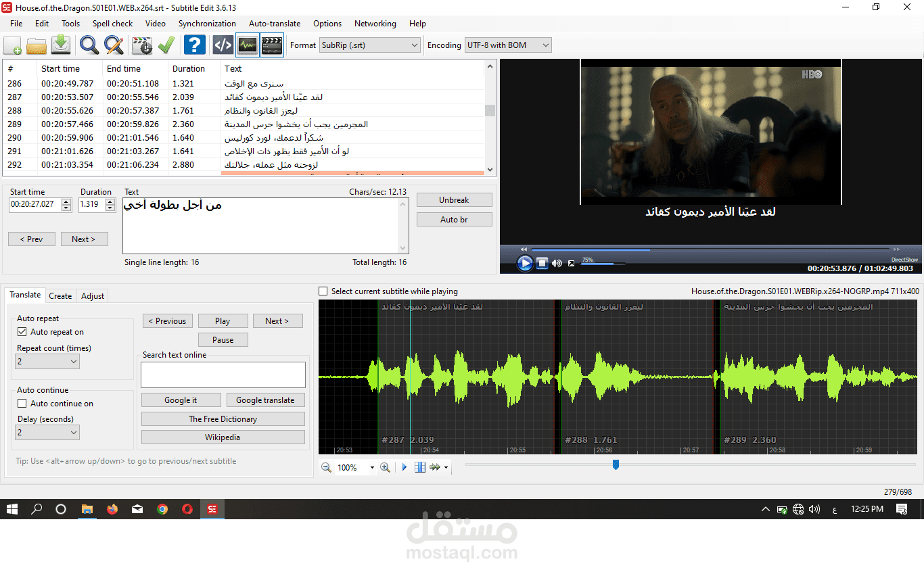The height and width of the screenshot is (574, 924).
Task: Open Help question mark icon
Action: click(x=195, y=45)
